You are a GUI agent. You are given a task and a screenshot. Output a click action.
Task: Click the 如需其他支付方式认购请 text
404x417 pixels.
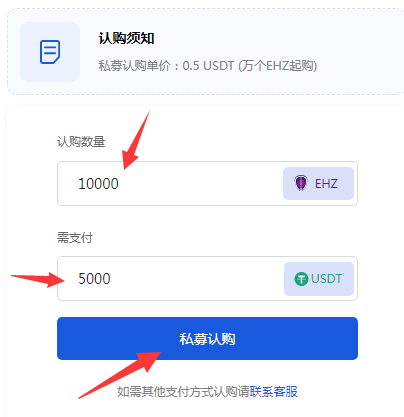[x=183, y=391]
